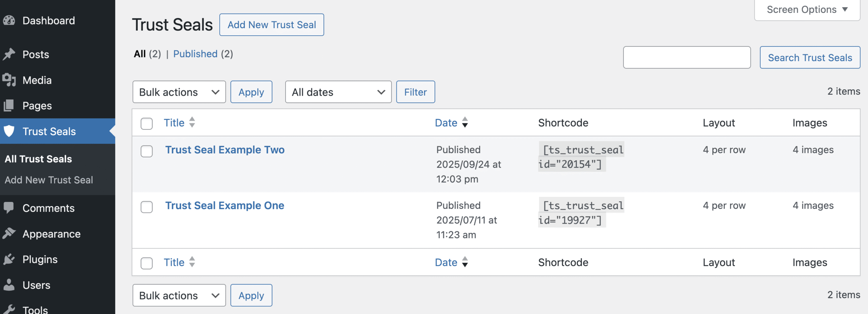Click the Pages icon in sidebar
Image resolution: width=868 pixels, height=314 pixels.
(9, 106)
